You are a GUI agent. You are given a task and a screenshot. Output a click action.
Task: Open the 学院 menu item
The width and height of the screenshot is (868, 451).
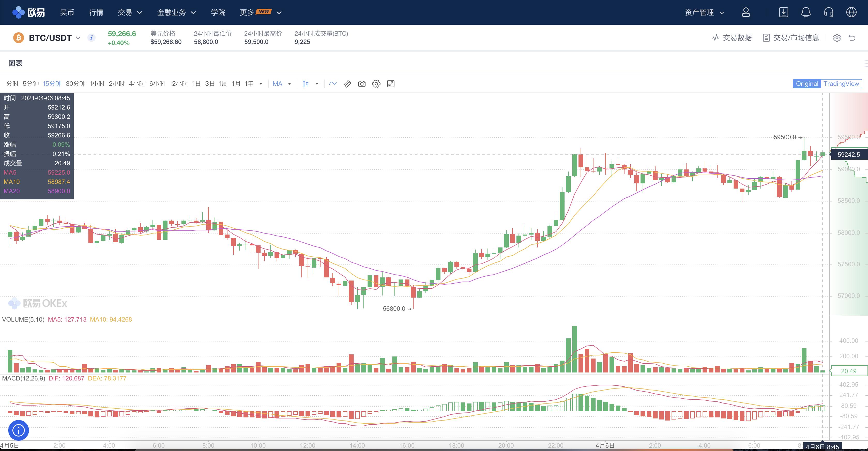click(x=218, y=12)
